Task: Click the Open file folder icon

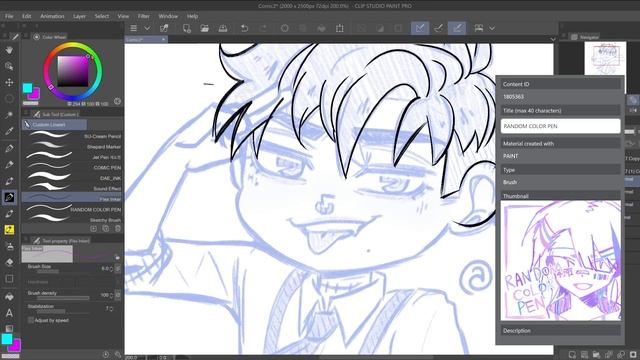Action: click(x=204, y=28)
